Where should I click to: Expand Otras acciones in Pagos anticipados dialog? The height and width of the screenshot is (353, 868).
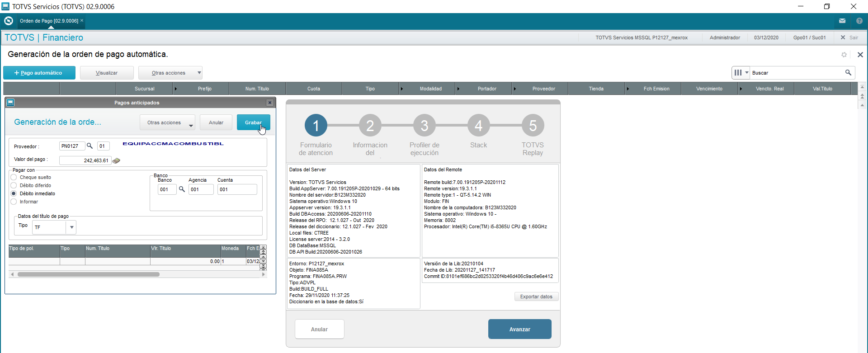tap(168, 122)
